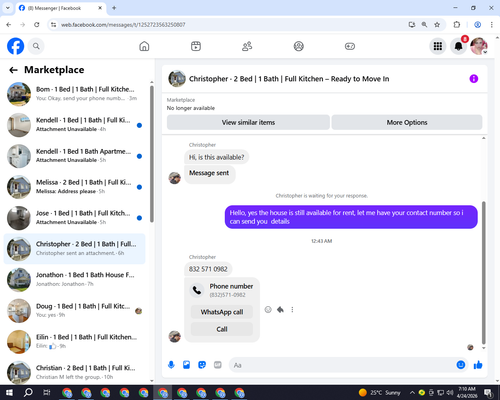Open the Doug - 1 Bed conversation
The image size is (500, 400).
[75, 310]
